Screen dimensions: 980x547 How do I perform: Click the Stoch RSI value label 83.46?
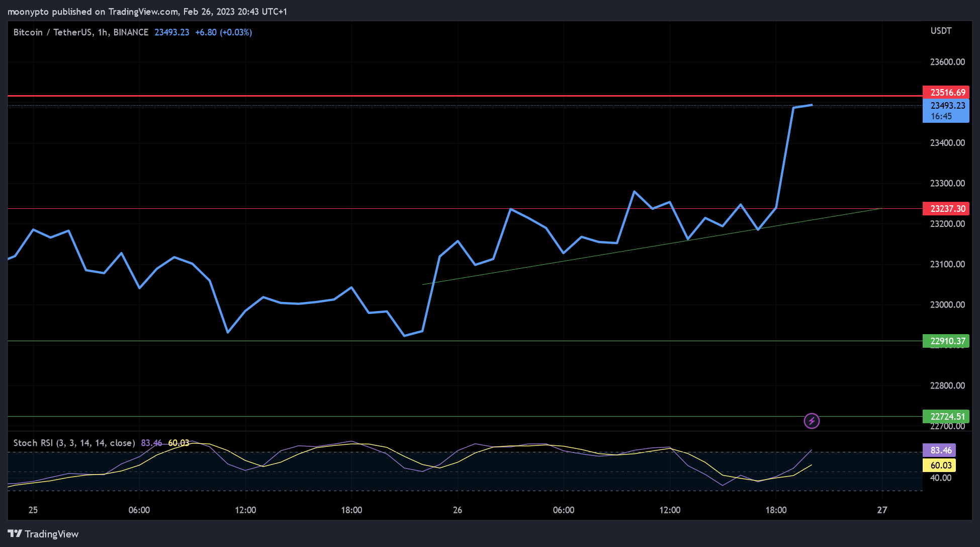pyautogui.click(x=939, y=450)
